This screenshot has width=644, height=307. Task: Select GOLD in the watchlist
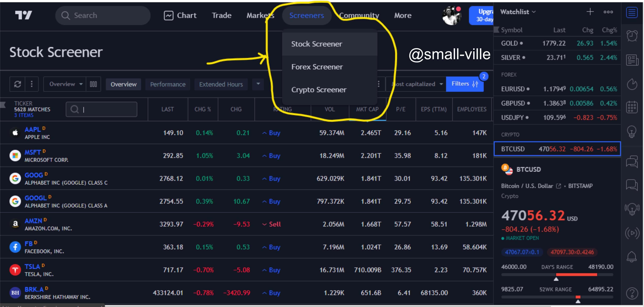[x=557, y=43]
